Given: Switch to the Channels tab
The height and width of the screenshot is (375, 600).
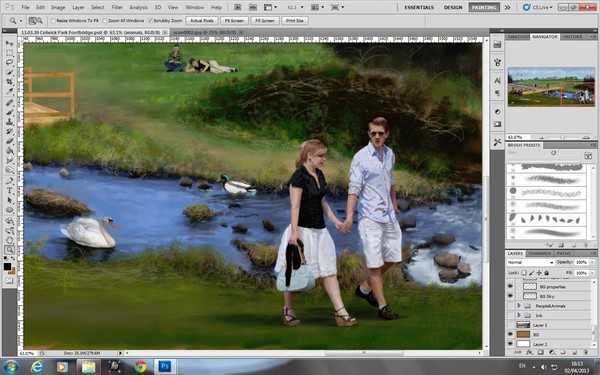Looking at the screenshot, I should coord(539,253).
